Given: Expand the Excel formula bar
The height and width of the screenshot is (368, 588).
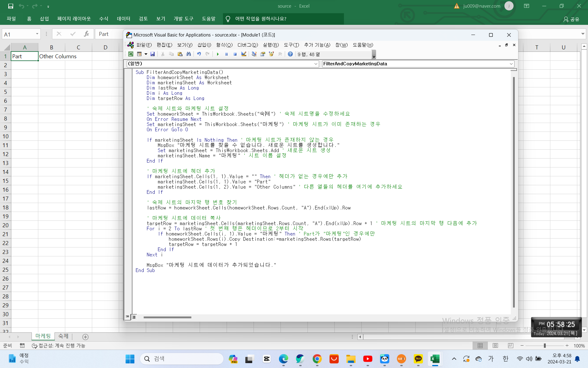Looking at the screenshot, I should 583,34.
